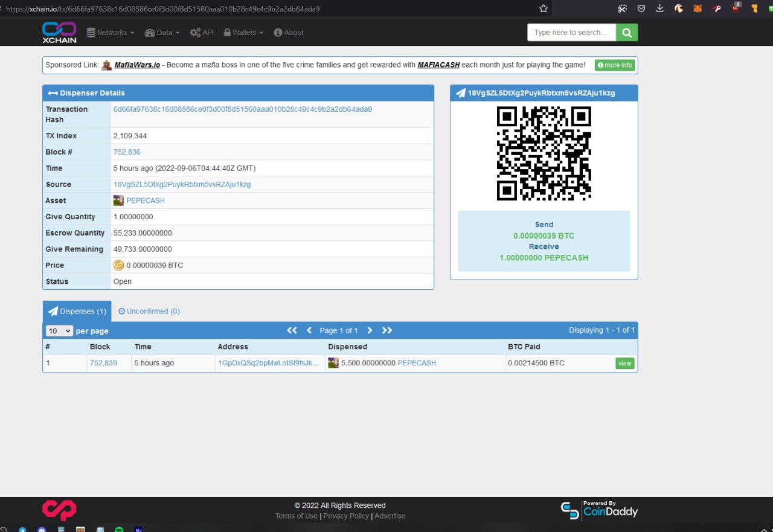Viewport: 773px width, 532px height.
Task: Open the round bird-logo extension icon
Action: [x=679, y=8]
